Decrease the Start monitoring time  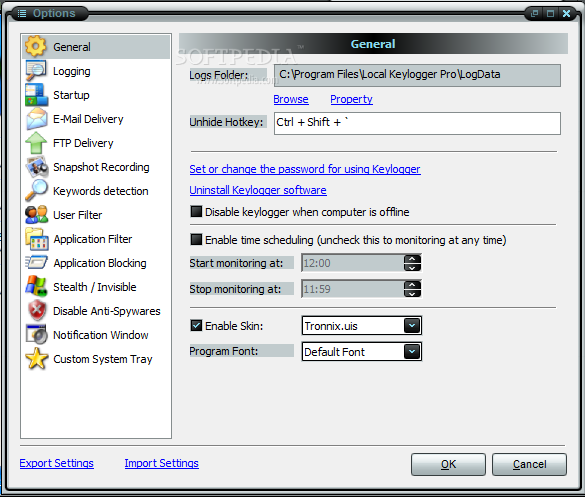point(412,268)
